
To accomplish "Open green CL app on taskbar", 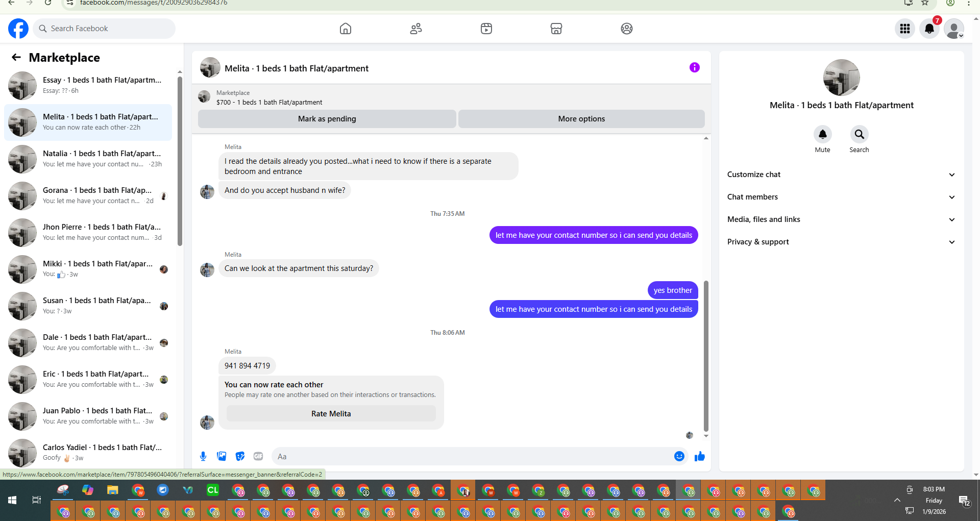I will pos(213,490).
